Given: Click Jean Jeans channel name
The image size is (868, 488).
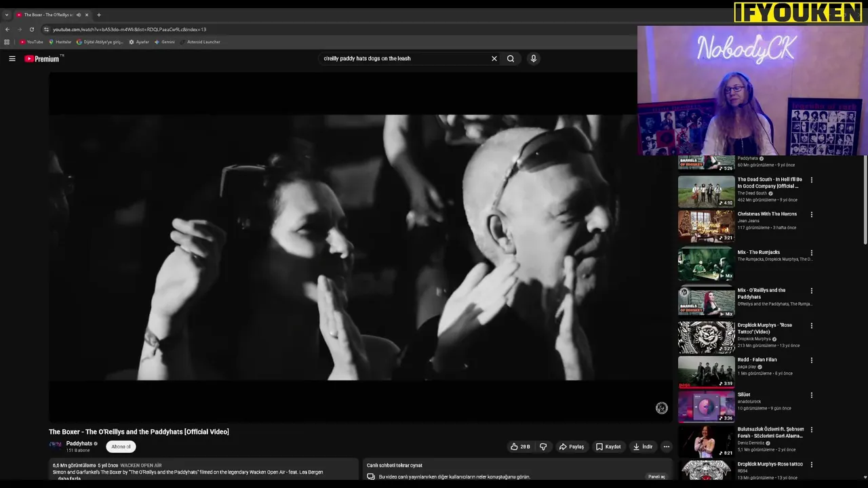Looking at the screenshot, I should click(x=749, y=221).
